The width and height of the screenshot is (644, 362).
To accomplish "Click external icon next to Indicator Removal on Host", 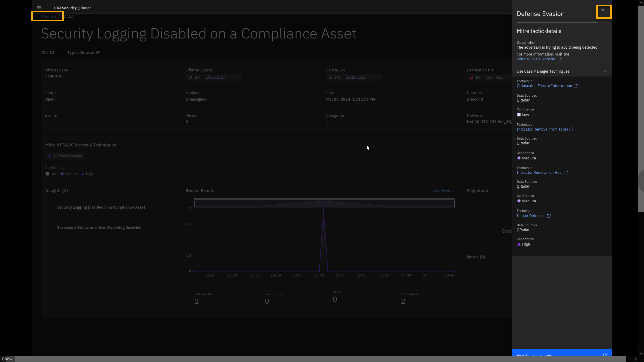I will (567, 173).
